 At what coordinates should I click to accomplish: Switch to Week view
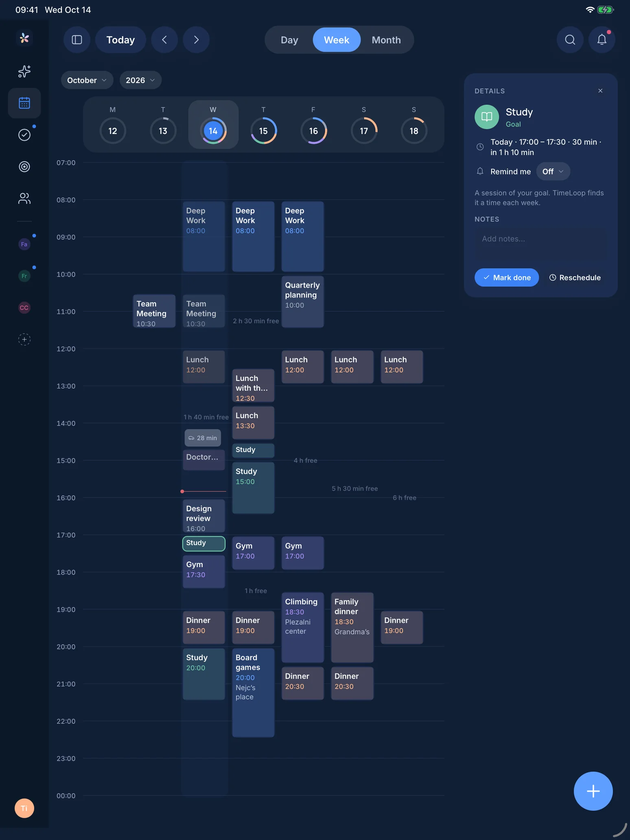(x=337, y=40)
